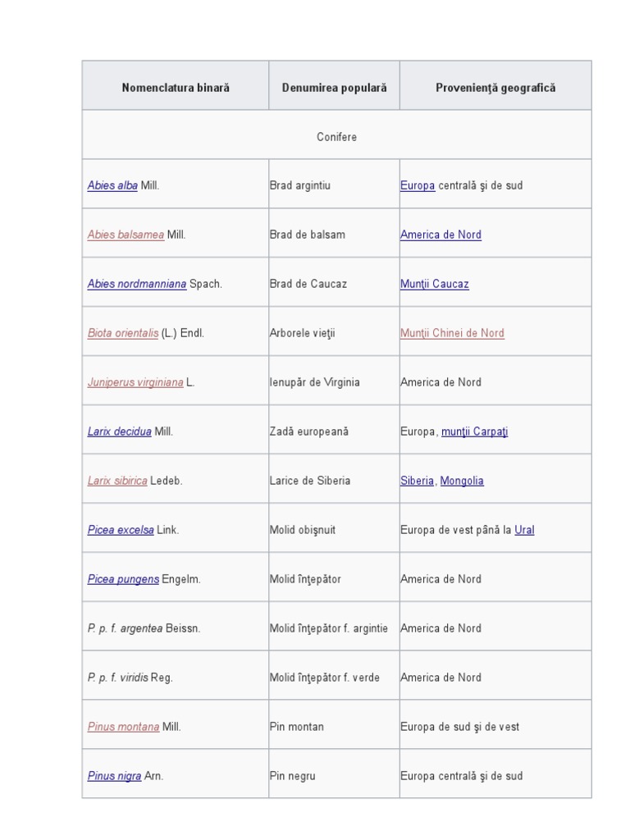Viewport: 630px width, 840px height.
Task: Click the Nomenclatura binară column header
Action: pos(176,88)
